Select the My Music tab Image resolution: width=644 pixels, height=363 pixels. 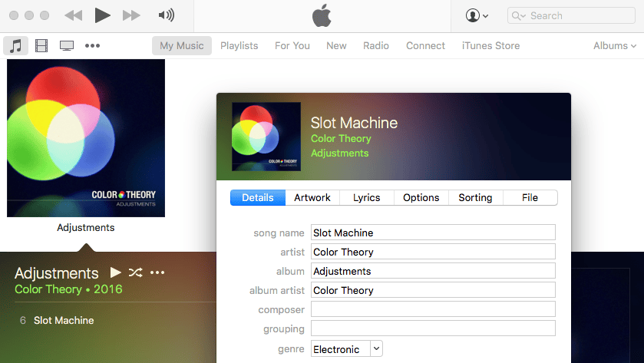pos(182,45)
